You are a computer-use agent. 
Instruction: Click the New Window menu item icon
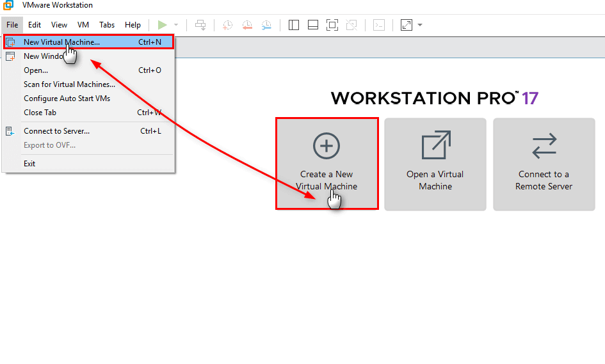(x=10, y=56)
